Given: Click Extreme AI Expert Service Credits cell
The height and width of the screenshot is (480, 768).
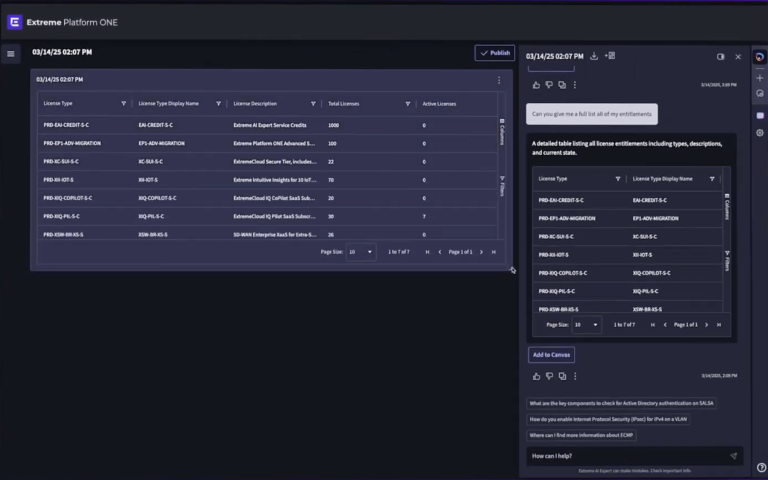Looking at the screenshot, I should pos(270,125).
